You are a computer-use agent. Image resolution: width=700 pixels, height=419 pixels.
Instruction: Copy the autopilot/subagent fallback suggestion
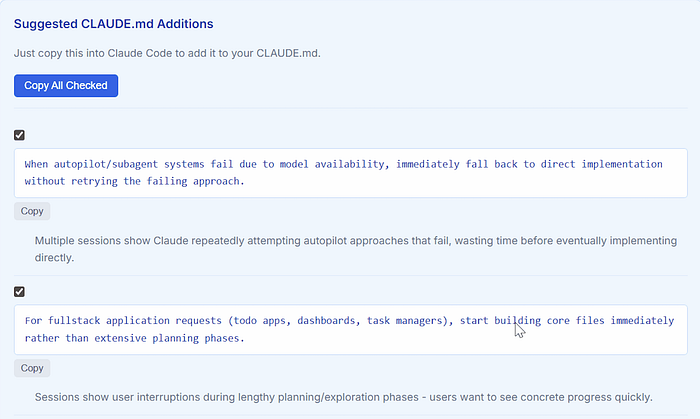32,212
